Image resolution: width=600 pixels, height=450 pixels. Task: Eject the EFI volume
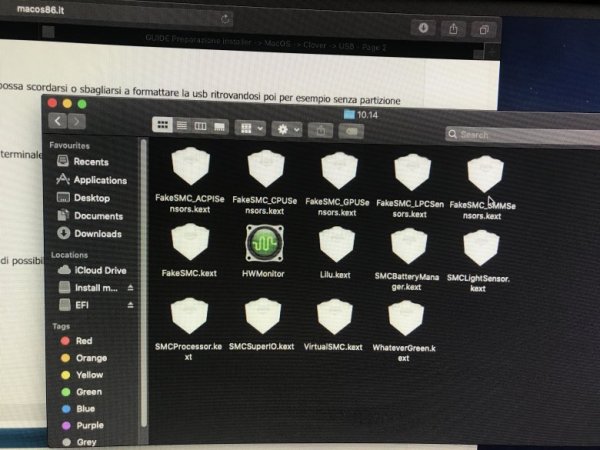click(x=130, y=305)
